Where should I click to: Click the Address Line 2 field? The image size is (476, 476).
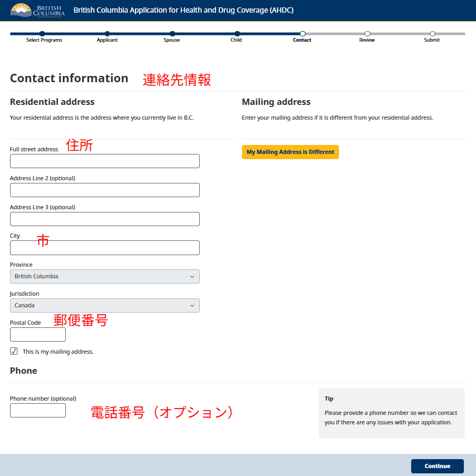(x=105, y=190)
